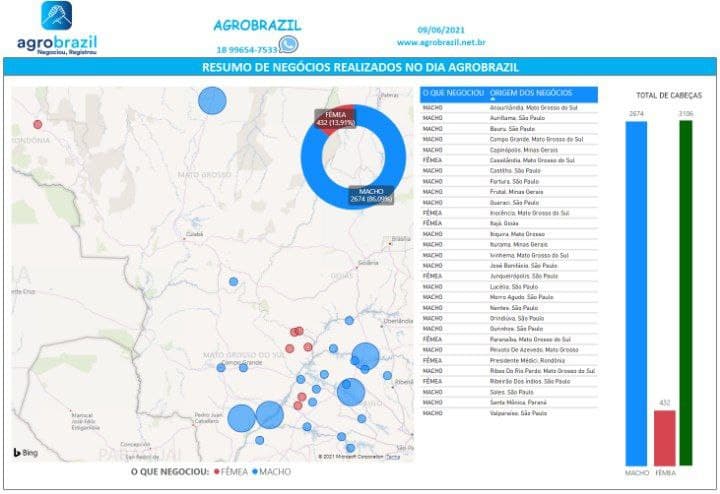
Task: Select the 'Iturama, Minas Gerais' row
Action: [509, 245]
